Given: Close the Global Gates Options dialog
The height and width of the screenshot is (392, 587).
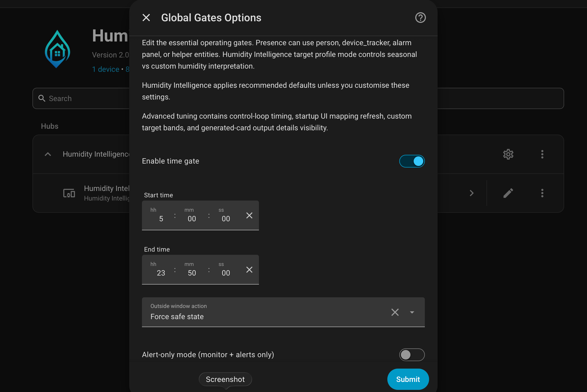Looking at the screenshot, I should point(146,18).
